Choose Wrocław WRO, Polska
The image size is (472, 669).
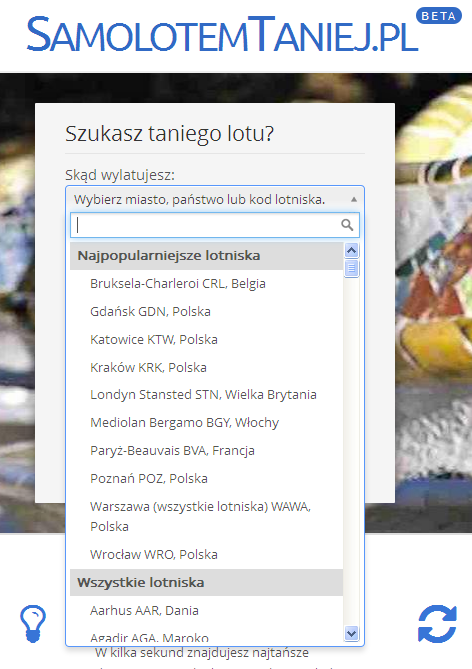[207, 555]
